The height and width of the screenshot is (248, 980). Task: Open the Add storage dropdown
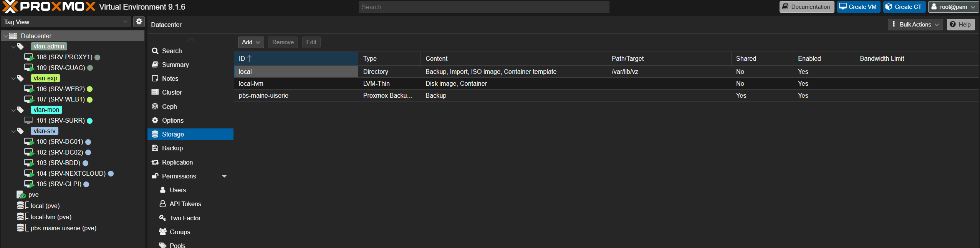251,42
